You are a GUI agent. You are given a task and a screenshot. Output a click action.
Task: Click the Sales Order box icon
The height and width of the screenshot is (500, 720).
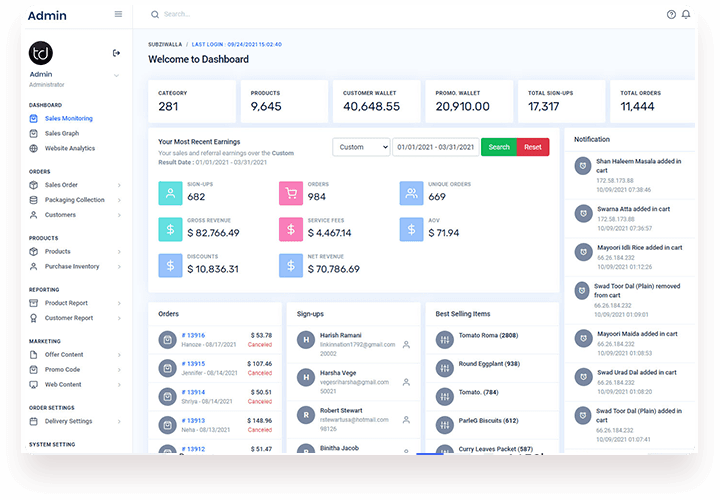[x=34, y=185]
